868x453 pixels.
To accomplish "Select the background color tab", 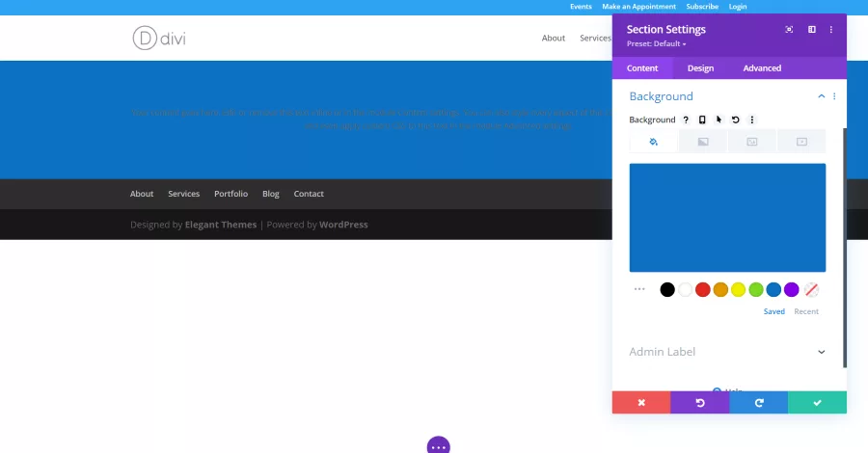I will [653, 142].
